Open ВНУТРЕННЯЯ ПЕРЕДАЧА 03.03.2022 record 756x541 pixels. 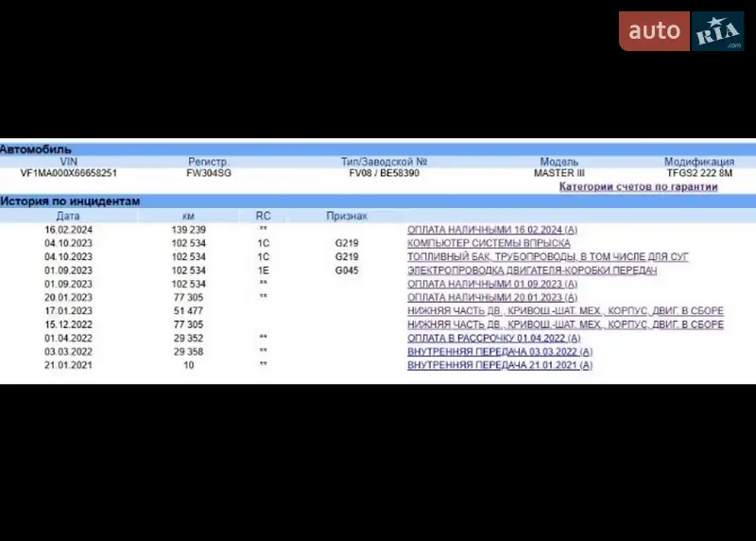500,351
